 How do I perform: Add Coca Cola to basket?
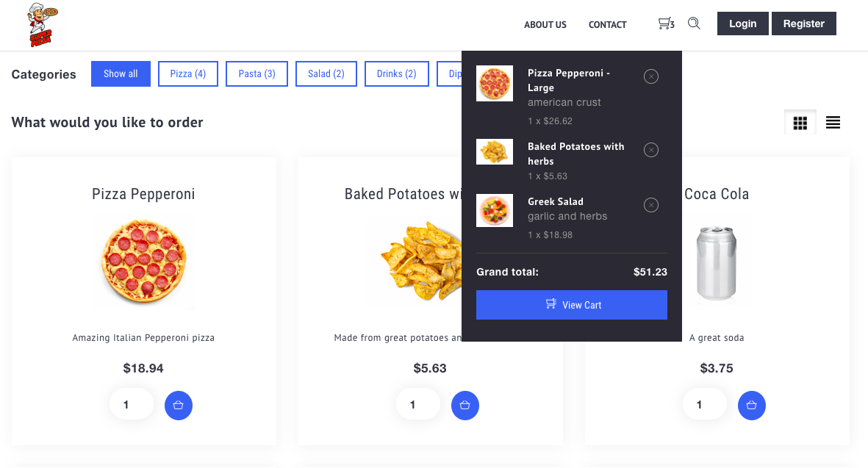[x=752, y=406]
